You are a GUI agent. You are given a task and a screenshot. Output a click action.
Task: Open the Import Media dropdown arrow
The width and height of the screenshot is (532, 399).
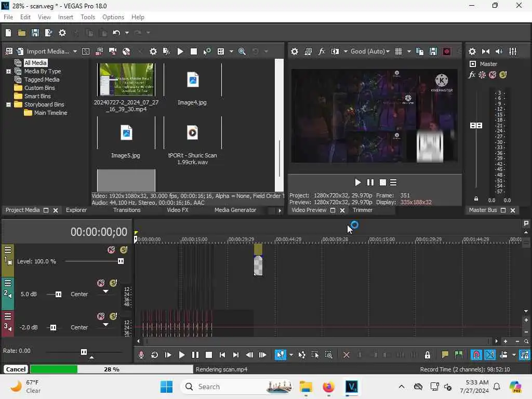point(75,51)
